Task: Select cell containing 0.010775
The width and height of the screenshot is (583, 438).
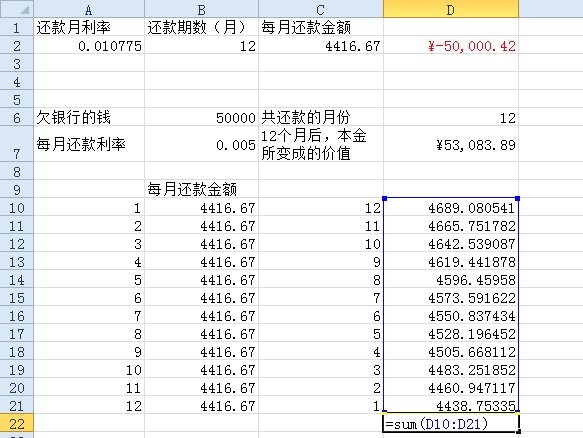Action: [89, 46]
